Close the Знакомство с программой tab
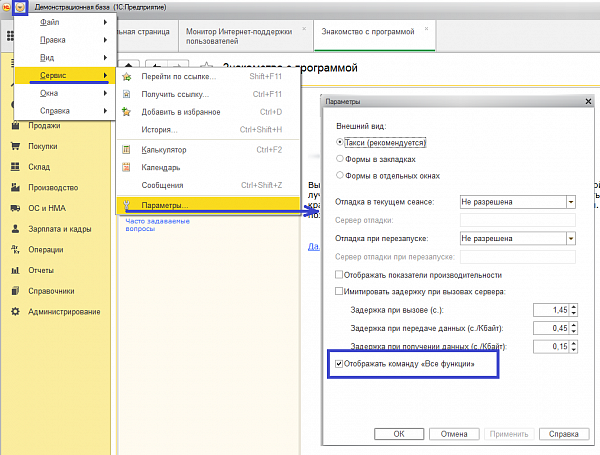This screenshot has width=600, height=455. click(x=426, y=29)
